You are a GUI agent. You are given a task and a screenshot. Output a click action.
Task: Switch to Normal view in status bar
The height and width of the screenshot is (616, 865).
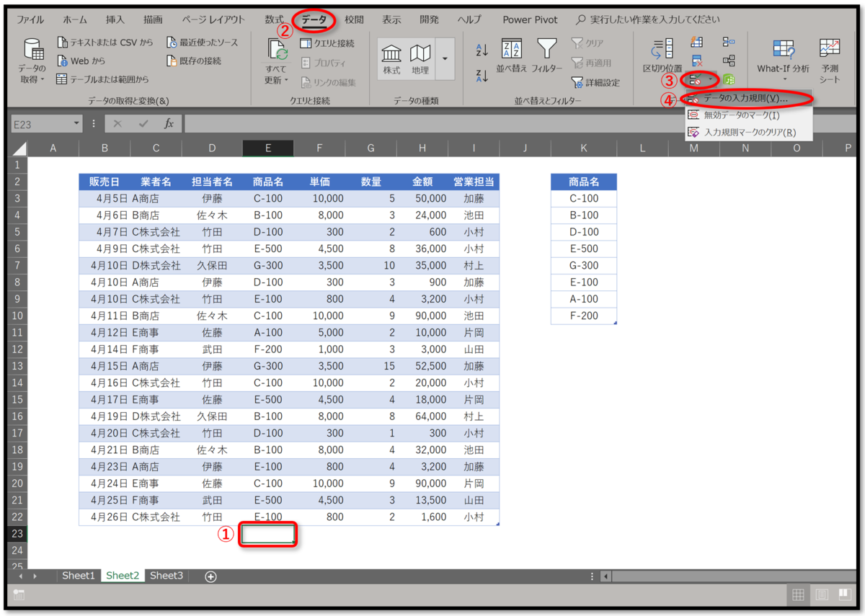point(798,595)
